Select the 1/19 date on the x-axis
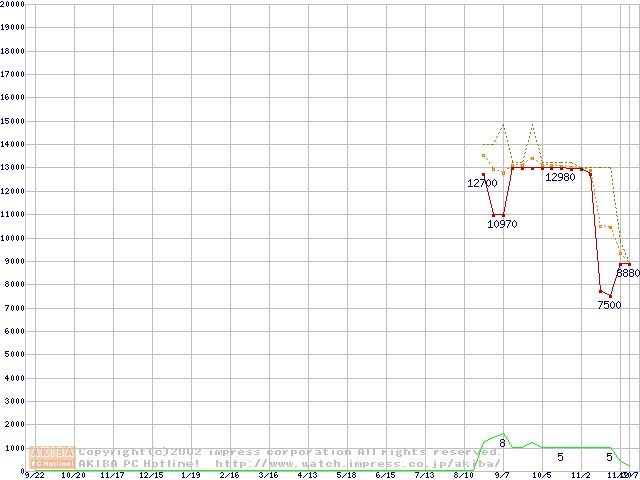Image resolution: width=640 pixels, height=480 pixels. coord(190,476)
